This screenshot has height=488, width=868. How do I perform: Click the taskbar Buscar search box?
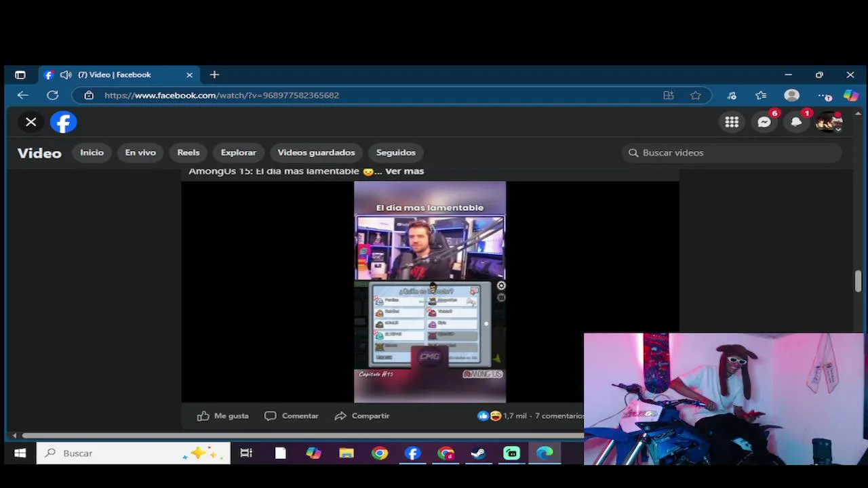click(x=134, y=453)
